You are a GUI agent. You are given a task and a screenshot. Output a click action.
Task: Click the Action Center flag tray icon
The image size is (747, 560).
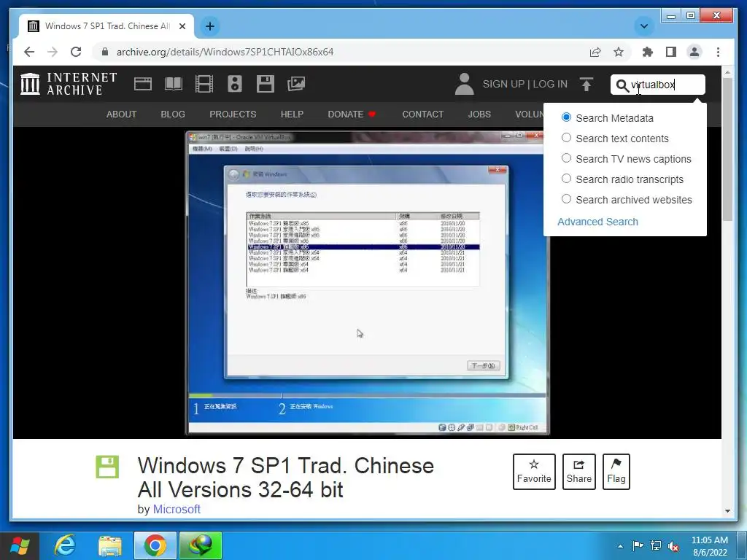pos(638,545)
